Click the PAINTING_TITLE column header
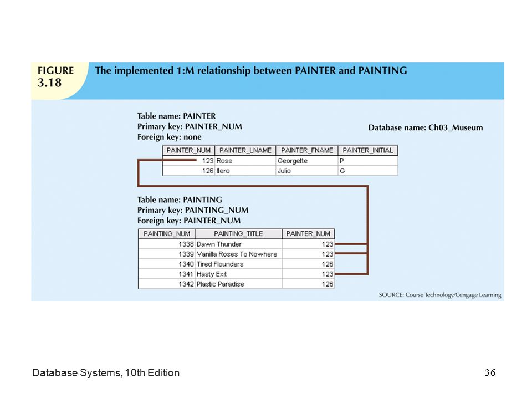Viewport: 532px width, 399px height. pyautogui.click(x=238, y=234)
